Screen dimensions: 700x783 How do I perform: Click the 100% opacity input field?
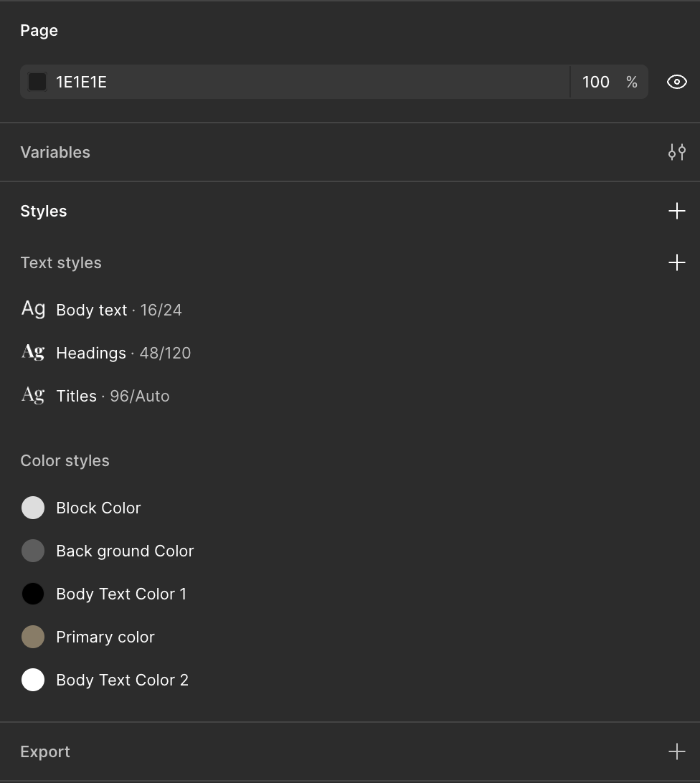(x=595, y=82)
